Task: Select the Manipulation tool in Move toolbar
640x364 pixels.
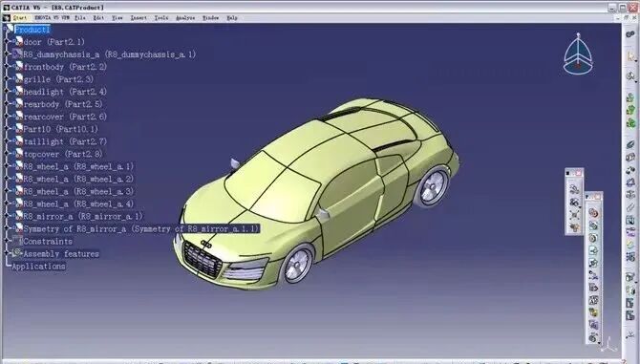Action: 575,188
